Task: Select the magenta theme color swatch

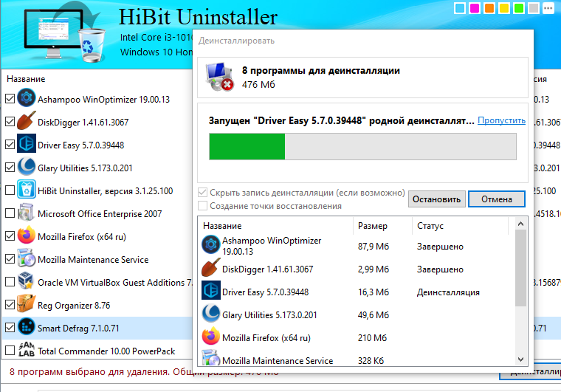Action: click(x=475, y=8)
